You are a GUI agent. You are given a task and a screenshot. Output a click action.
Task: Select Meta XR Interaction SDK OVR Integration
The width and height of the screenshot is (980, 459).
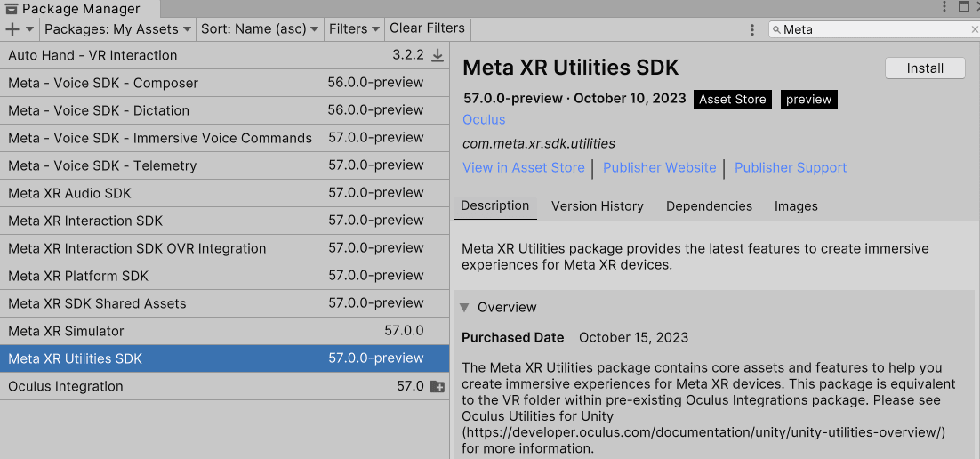tap(224, 247)
